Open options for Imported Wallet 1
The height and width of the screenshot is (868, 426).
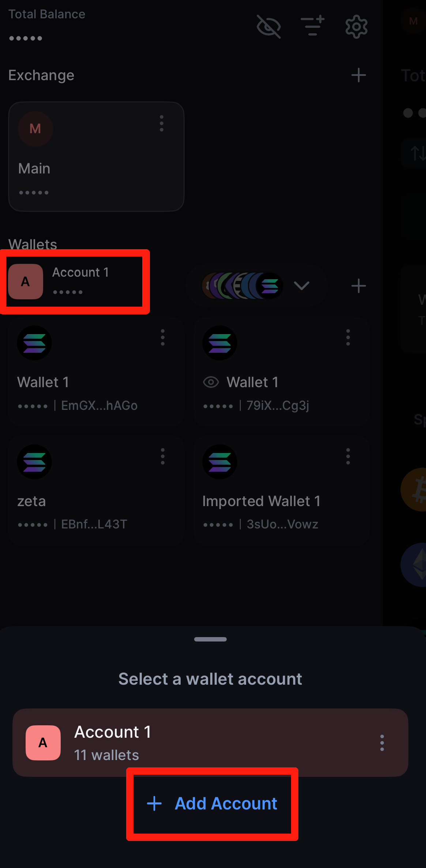[348, 456]
